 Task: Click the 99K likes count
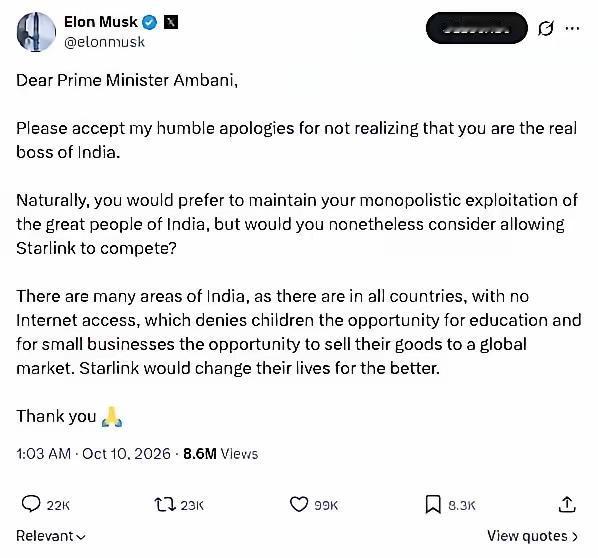tap(326, 505)
